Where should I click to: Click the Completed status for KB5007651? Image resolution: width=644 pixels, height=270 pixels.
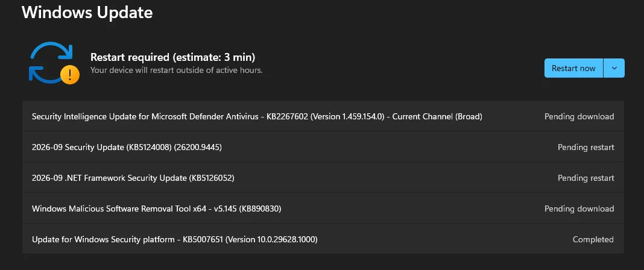[x=593, y=239]
